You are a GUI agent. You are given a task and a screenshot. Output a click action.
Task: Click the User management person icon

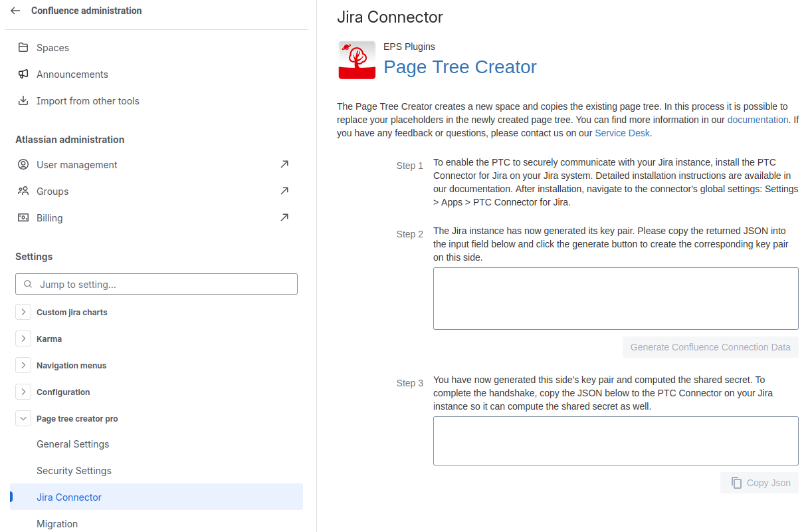click(x=23, y=165)
